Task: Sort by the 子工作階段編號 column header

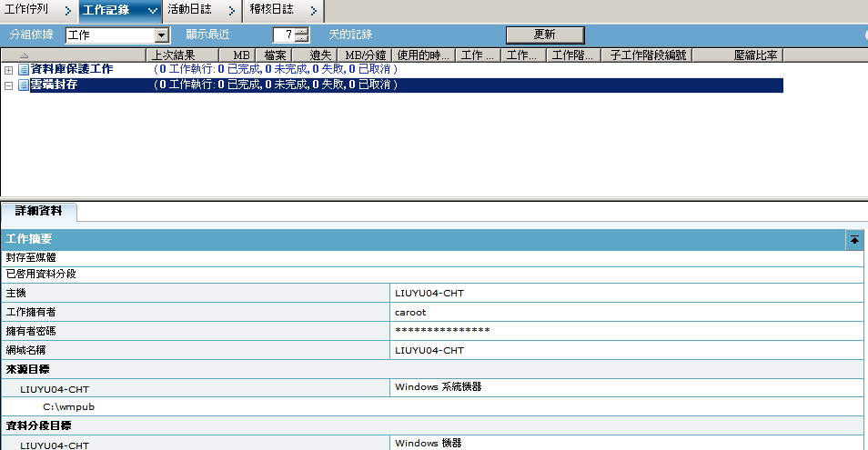Action: [647, 55]
